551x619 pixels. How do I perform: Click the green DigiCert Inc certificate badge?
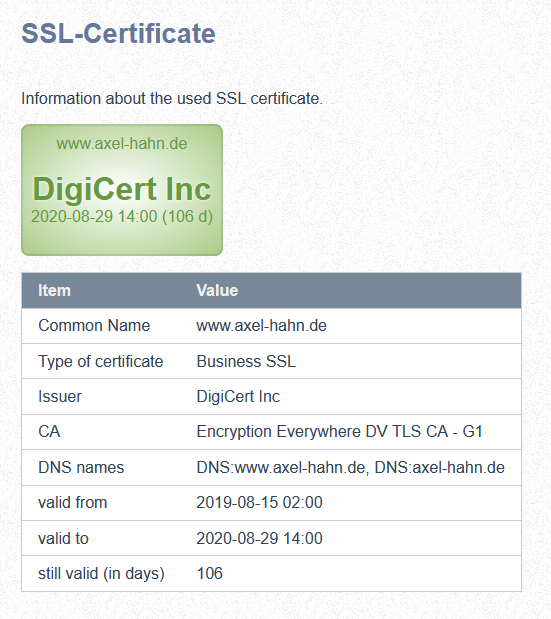pos(122,190)
